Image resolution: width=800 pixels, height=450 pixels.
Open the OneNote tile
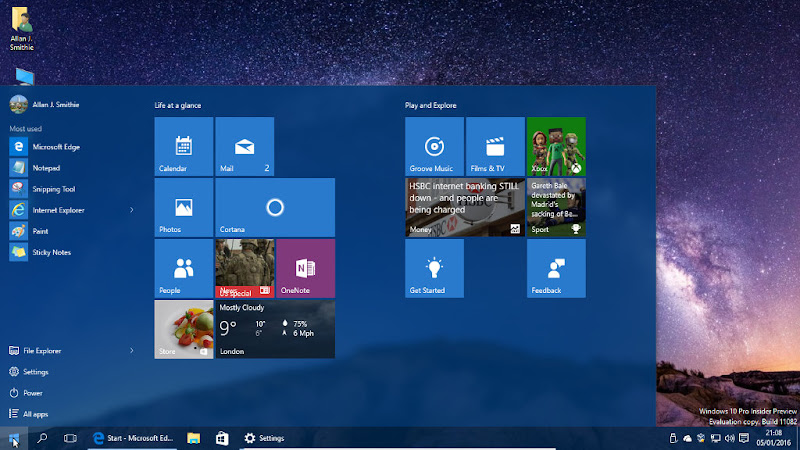305,268
